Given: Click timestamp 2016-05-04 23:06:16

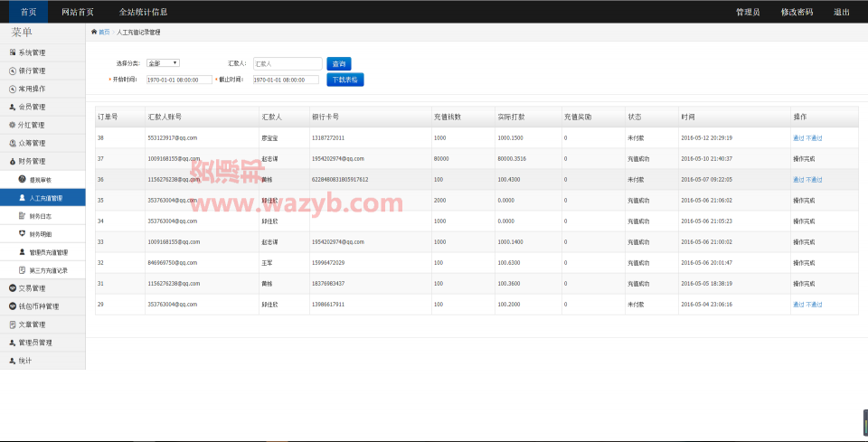Looking at the screenshot, I should coord(707,305).
